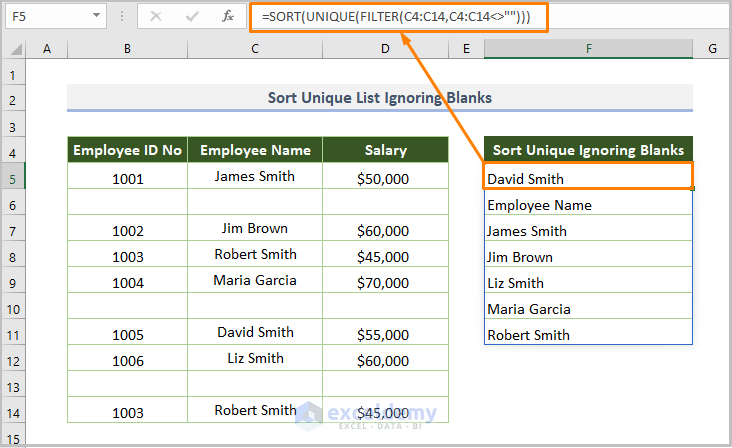Screen dimensions: 732x448
Task: Click the Cancel (X) icon in formula bar
Action: 156,17
